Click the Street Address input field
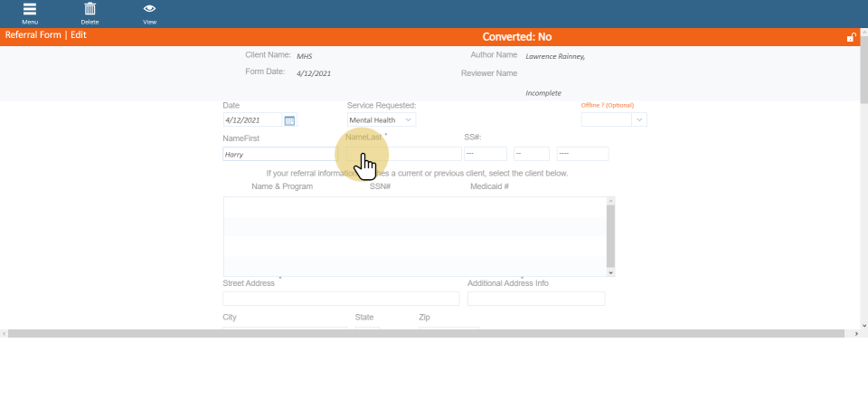Screen dimensions: 868x400 point(341,299)
